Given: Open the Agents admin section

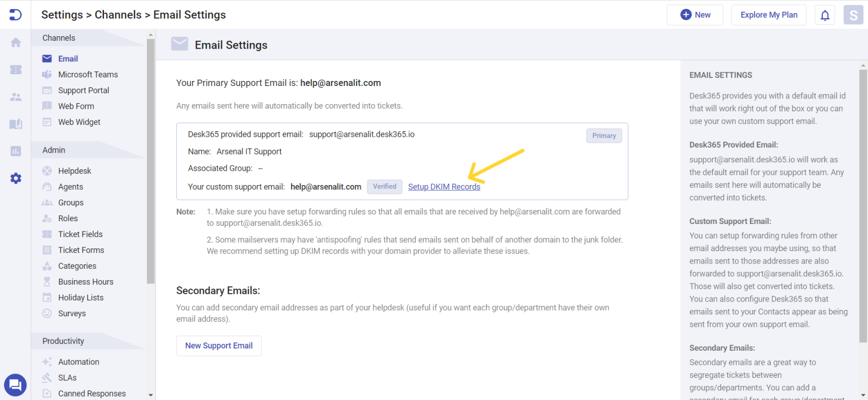Looking at the screenshot, I should tap(70, 186).
